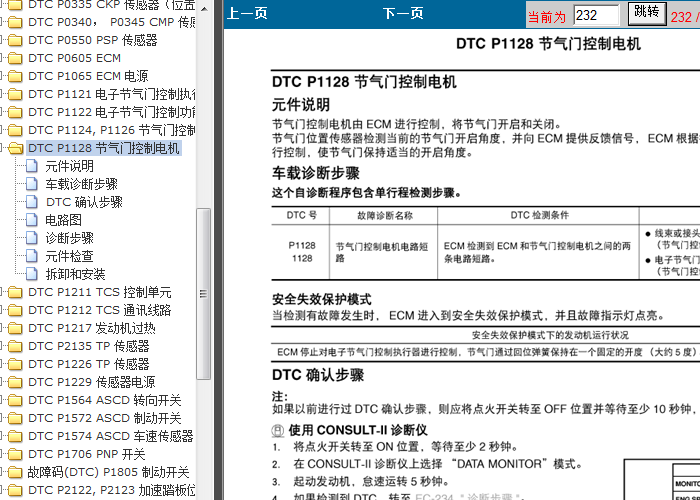Select 元件说明 under DTC P1128
Viewport: 700px width, 500px height.
[69, 166]
